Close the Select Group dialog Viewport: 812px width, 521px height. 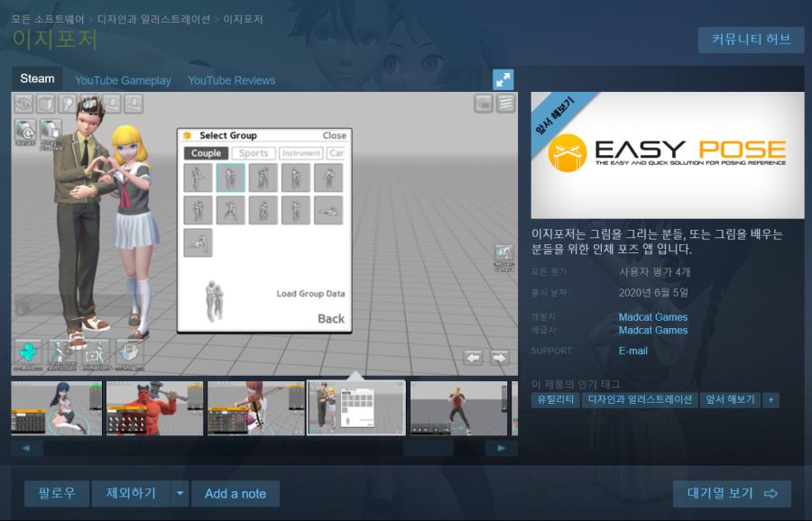(335, 135)
